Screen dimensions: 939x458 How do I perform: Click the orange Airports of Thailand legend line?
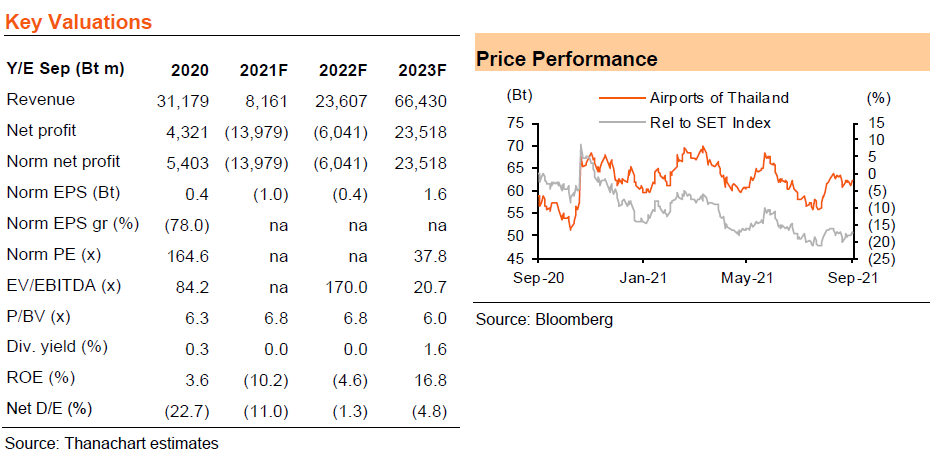click(623, 98)
